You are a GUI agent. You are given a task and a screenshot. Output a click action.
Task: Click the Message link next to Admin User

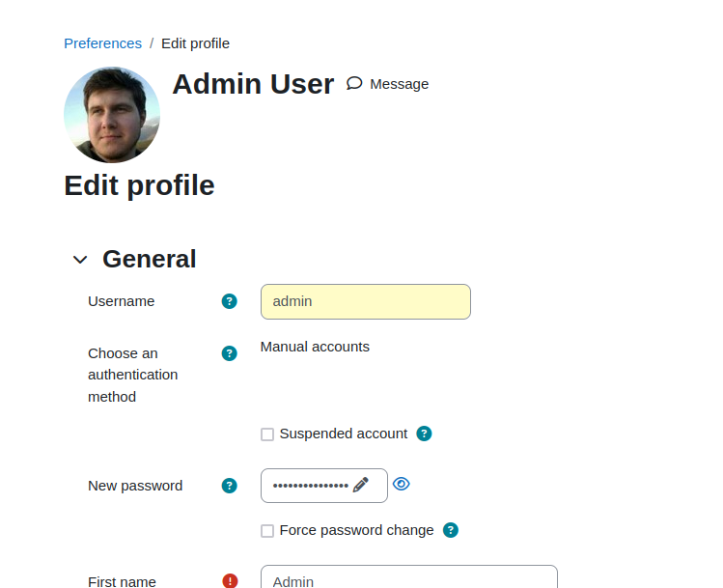(400, 84)
